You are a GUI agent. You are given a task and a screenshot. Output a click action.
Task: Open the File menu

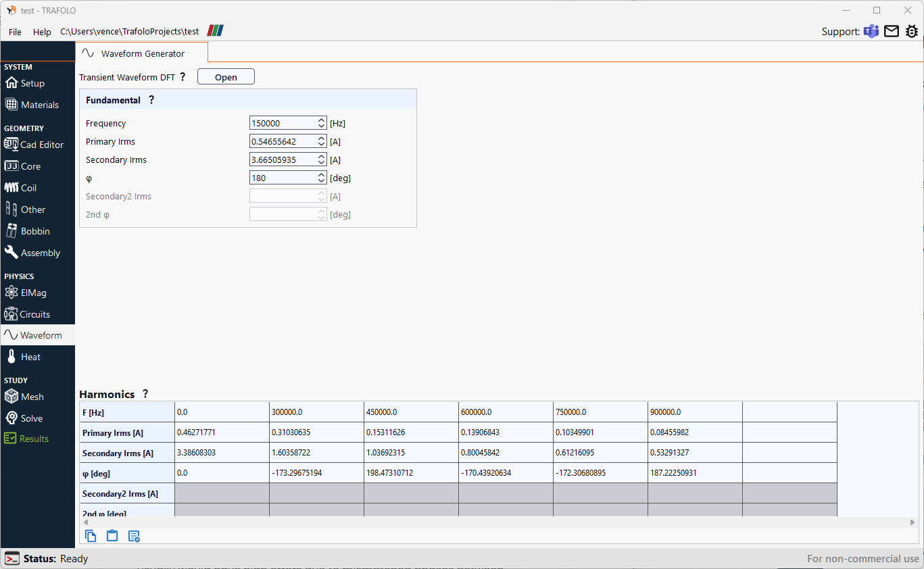coord(15,32)
